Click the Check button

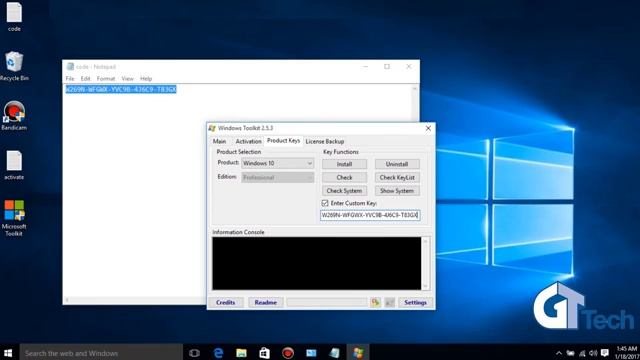[x=344, y=178]
